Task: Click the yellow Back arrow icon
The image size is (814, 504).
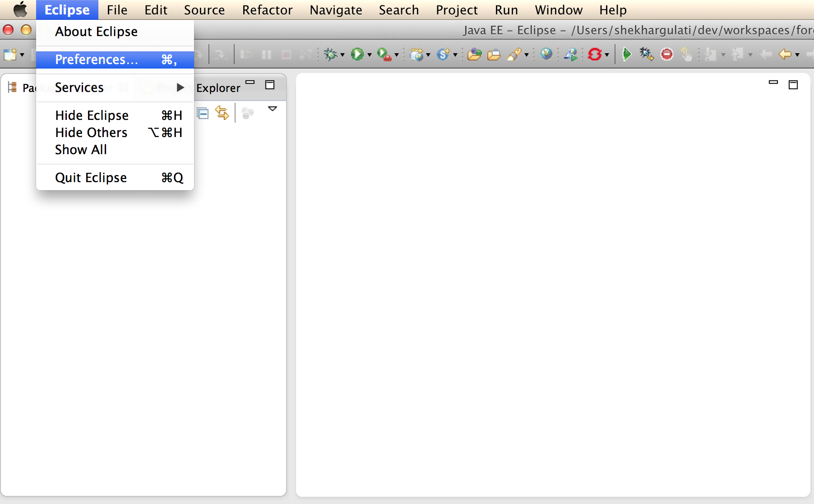Action: 785,55
